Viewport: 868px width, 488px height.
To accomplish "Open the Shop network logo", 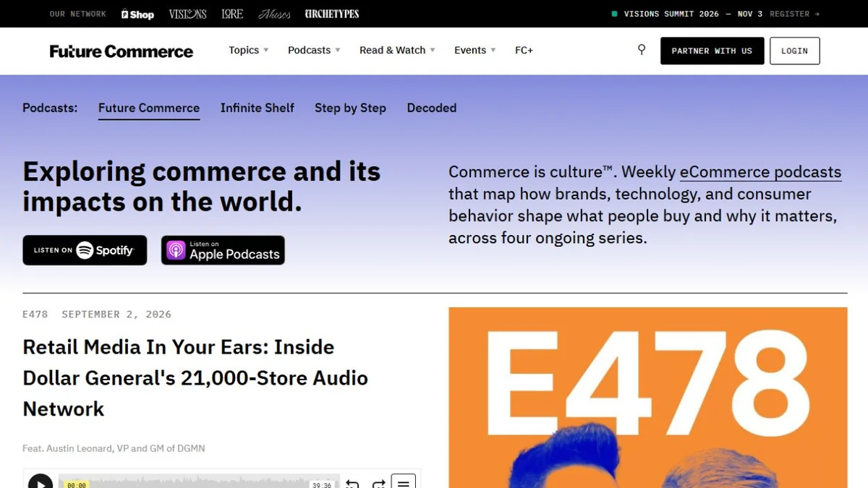I will pos(137,14).
